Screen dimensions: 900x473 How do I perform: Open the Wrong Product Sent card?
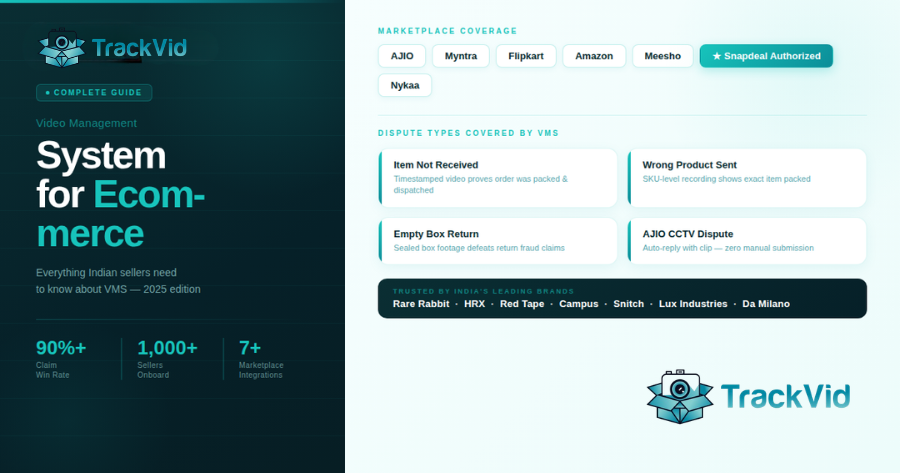747,177
